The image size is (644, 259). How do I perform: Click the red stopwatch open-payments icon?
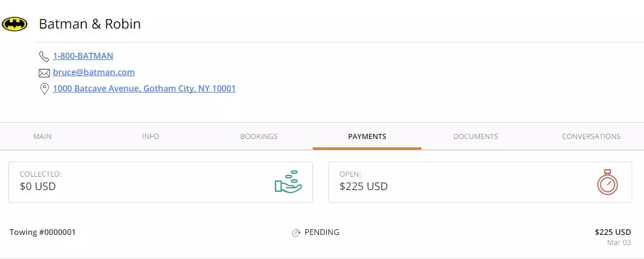[x=608, y=182]
